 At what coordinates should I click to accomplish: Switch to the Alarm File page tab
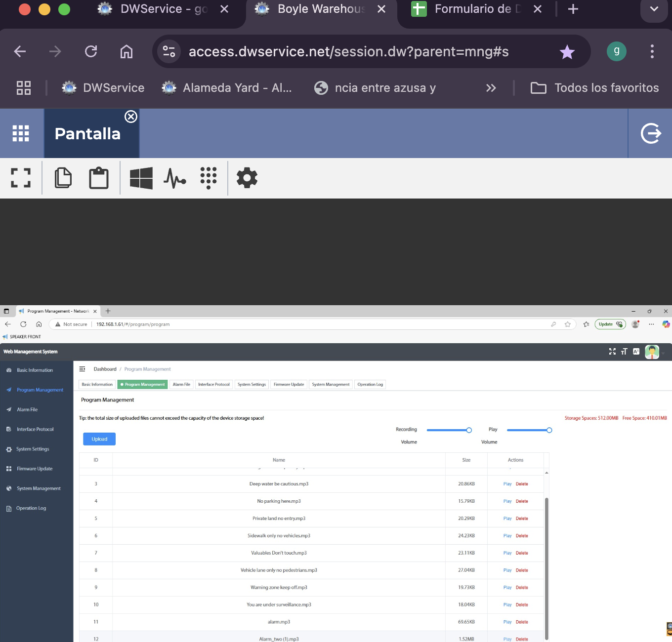pos(181,384)
